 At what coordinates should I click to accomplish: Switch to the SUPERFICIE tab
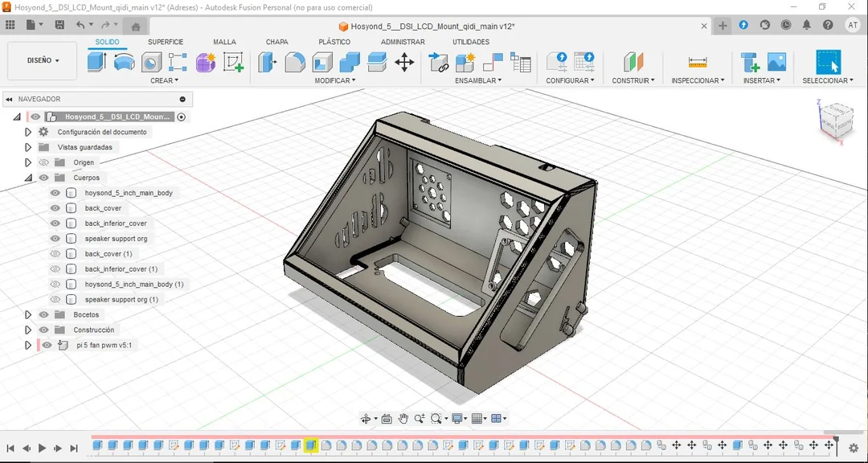tap(166, 42)
